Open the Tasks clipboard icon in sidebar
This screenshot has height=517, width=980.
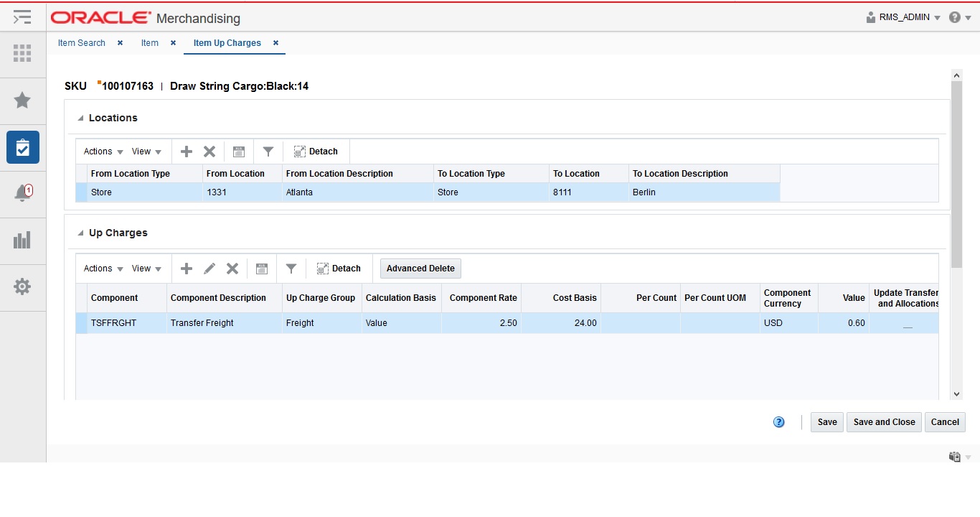(22, 147)
